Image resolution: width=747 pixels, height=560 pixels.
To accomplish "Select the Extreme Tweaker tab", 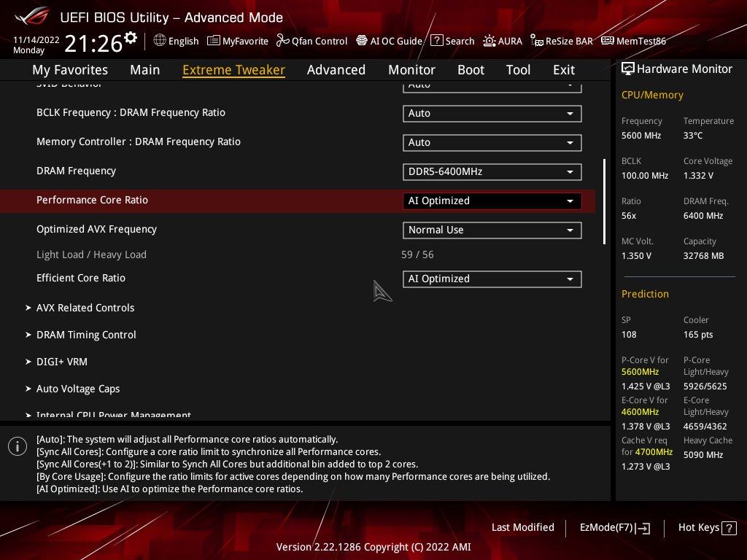I will 233,70.
